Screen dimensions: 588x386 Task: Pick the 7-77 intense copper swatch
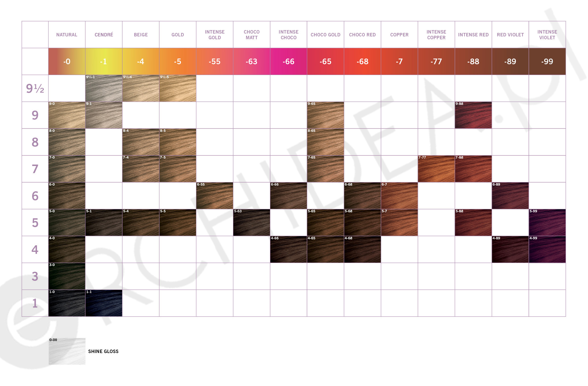[436, 169]
